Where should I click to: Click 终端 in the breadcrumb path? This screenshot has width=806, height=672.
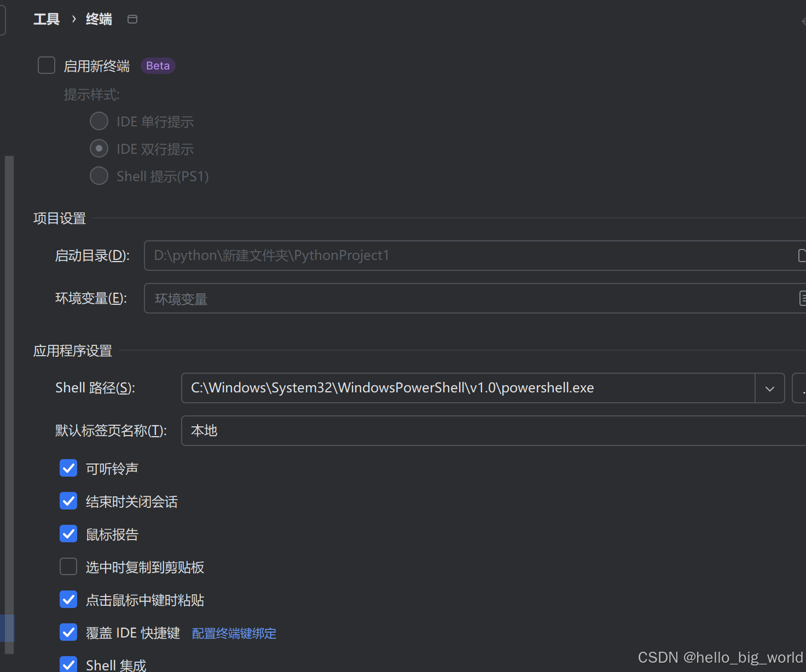point(98,18)
